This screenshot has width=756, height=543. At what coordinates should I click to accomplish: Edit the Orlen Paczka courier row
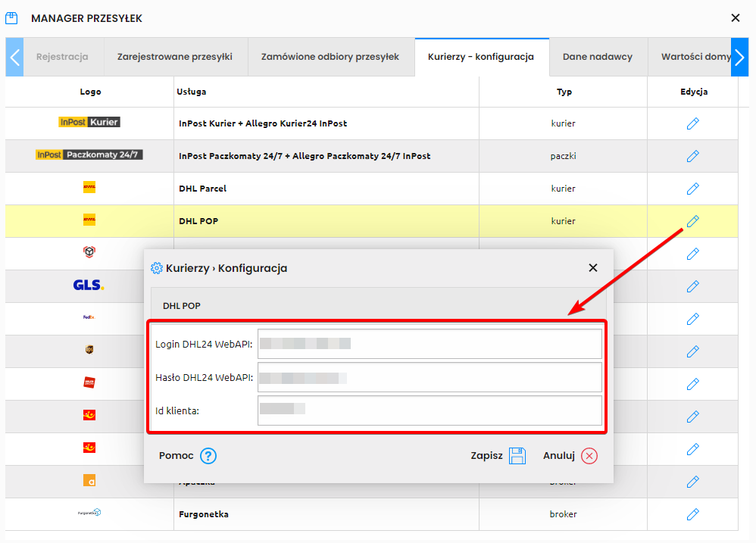click(693, 384)
